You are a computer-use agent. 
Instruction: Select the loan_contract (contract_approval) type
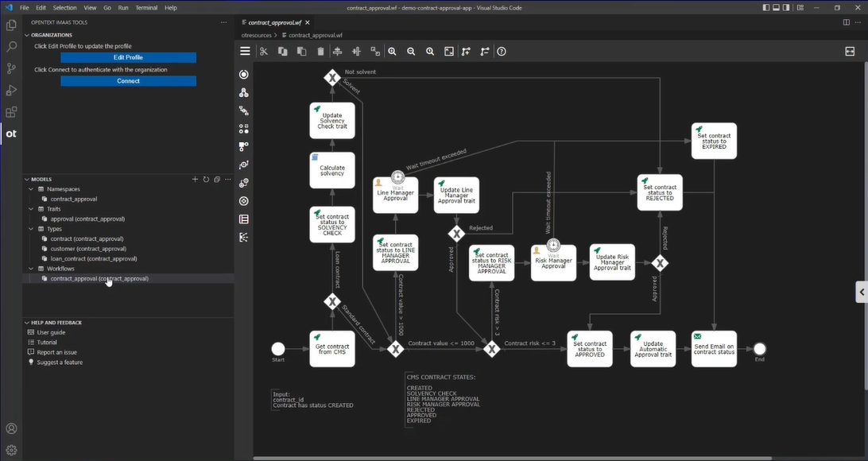point(94,259)
